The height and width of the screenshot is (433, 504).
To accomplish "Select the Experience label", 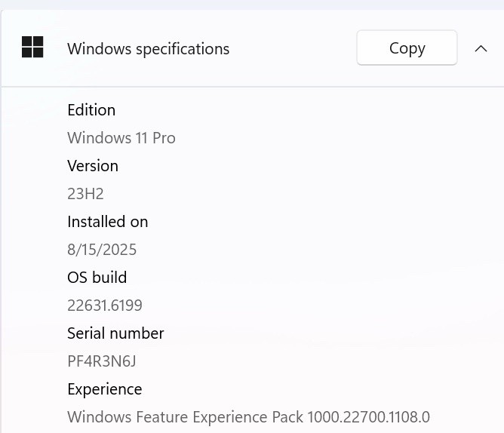I will coord(105,389).
